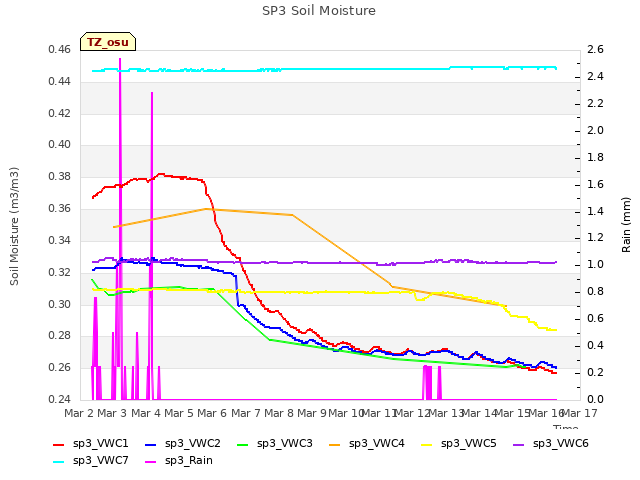Click the magenta sp3_Rain legend swatch
Image resolution: width=640 pixels, height=480 pixels.
click(151, 462)
